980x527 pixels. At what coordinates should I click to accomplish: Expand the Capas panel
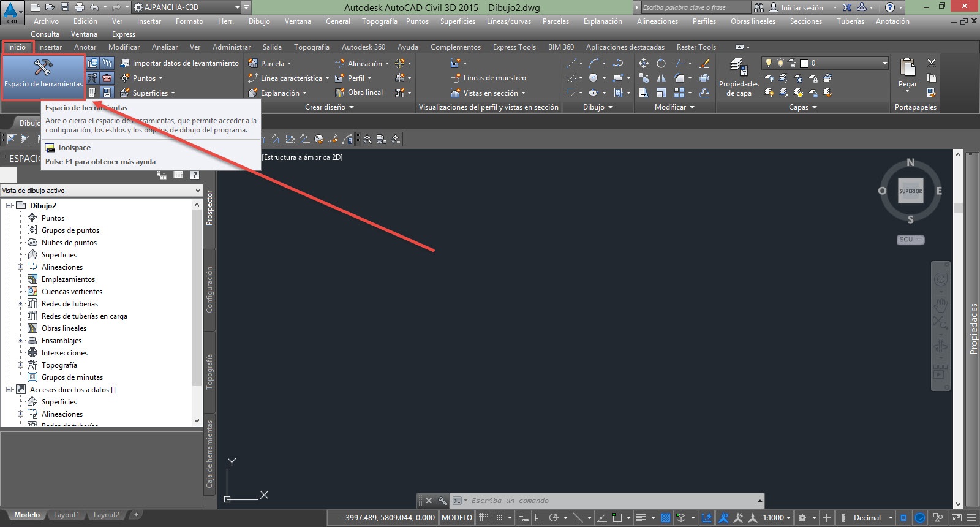tap(802, 107)
